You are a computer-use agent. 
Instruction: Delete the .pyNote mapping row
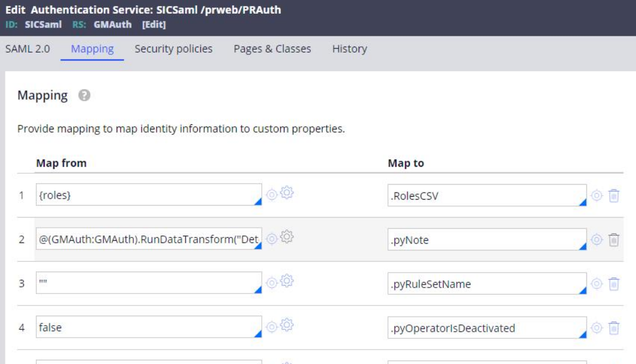pos(614,240)
